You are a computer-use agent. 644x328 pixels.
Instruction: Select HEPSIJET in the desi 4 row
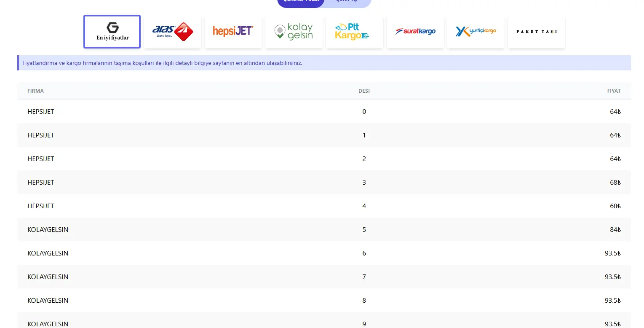(x=41, y=206)
